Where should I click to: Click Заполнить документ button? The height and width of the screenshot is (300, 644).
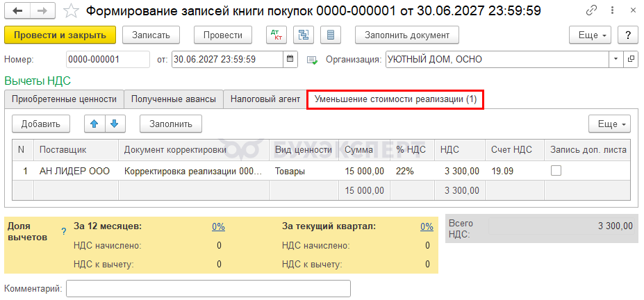407,35
